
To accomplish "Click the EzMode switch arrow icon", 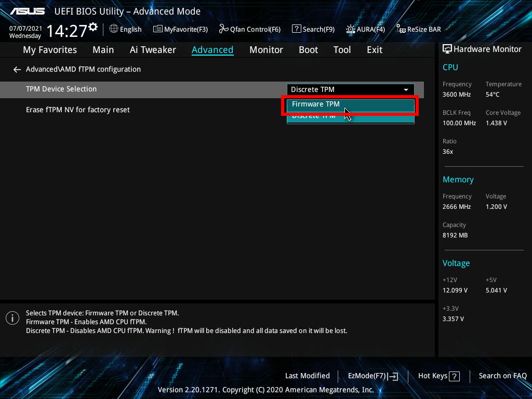I will click(x=393, y=376).
